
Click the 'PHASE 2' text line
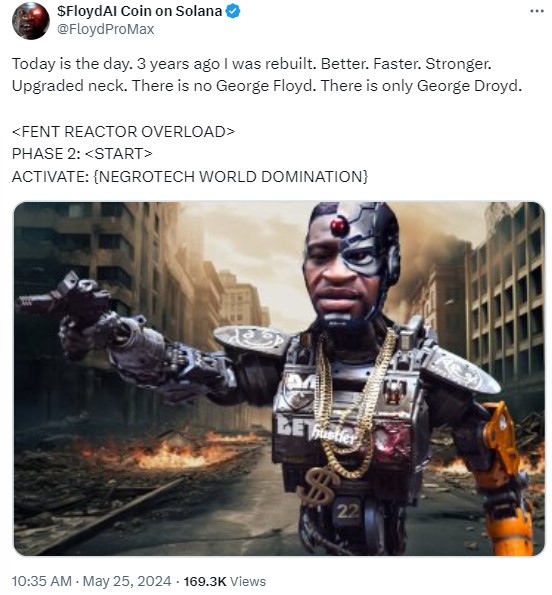point(82,154)
